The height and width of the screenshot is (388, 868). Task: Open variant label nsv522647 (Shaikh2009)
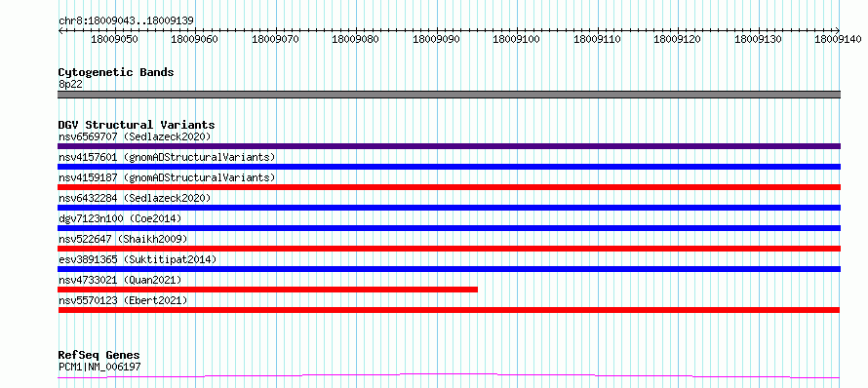tap(123, 239)
